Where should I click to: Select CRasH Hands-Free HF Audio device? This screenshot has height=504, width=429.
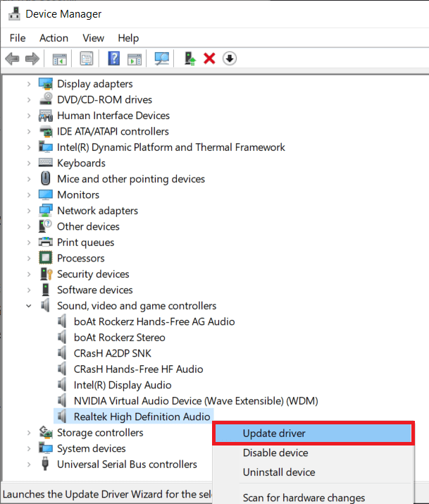[138, 369]
